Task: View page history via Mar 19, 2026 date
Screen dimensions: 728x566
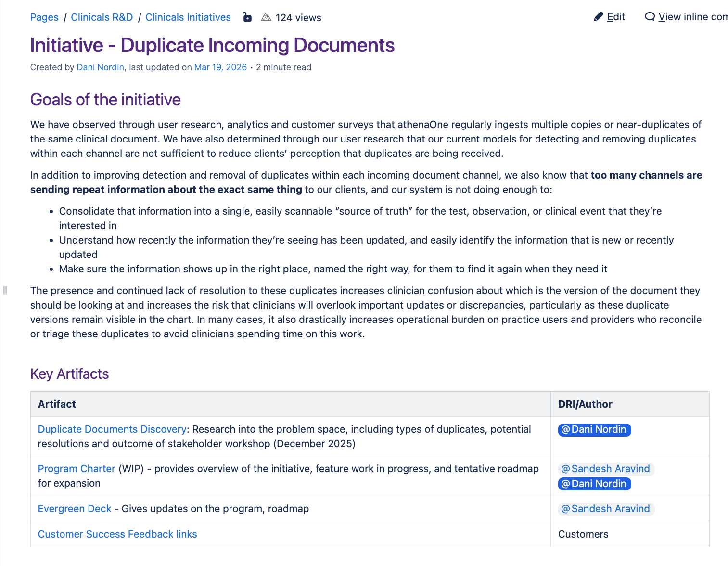Action: [220, 67]
